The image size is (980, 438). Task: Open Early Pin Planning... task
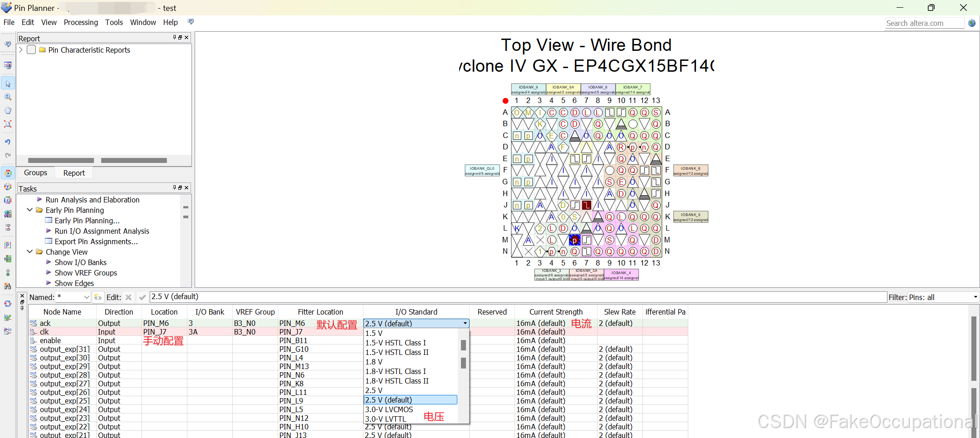tap(87, 221)
